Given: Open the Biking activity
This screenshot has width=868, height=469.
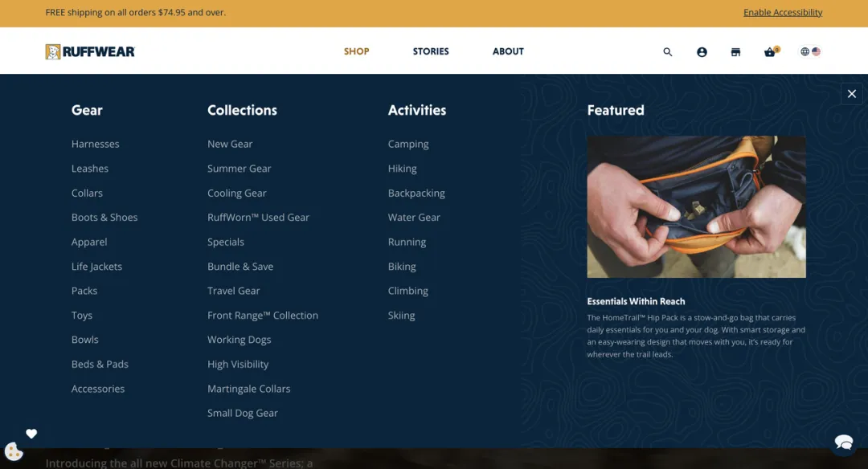Looking at the screenshot, I should 402,267.
